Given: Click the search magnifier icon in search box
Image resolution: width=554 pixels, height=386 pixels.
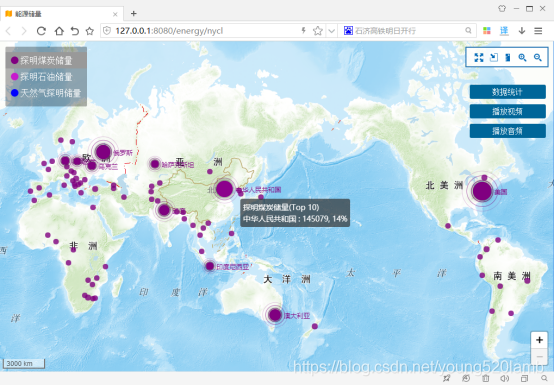Looking at the screenshot, I should pyautogui.click(x=468, y=31).
